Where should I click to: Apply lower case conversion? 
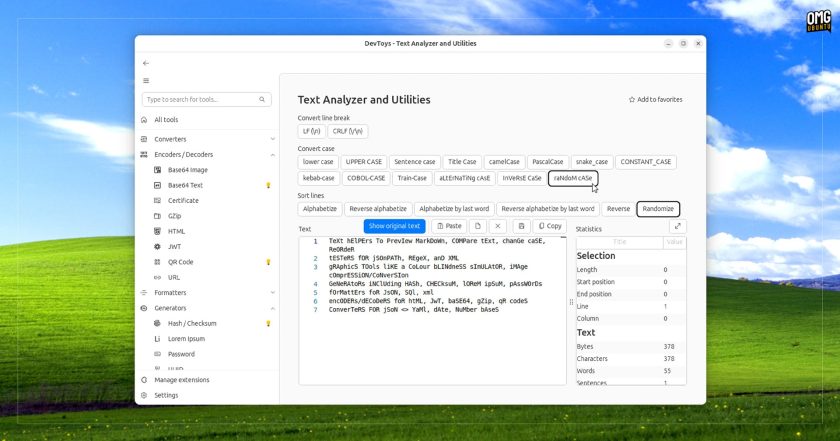[x=318, y=162]
